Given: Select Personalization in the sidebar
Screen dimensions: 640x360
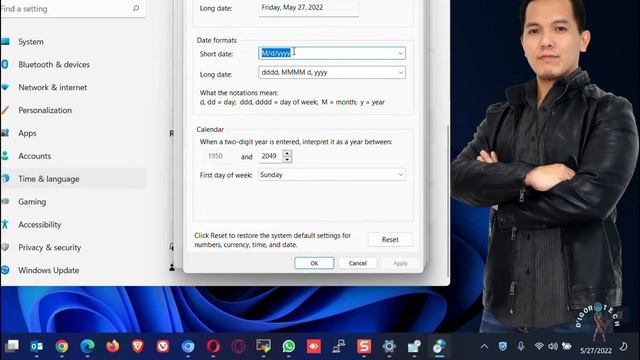Looking at the screenshot, I should tap(73, 110).
